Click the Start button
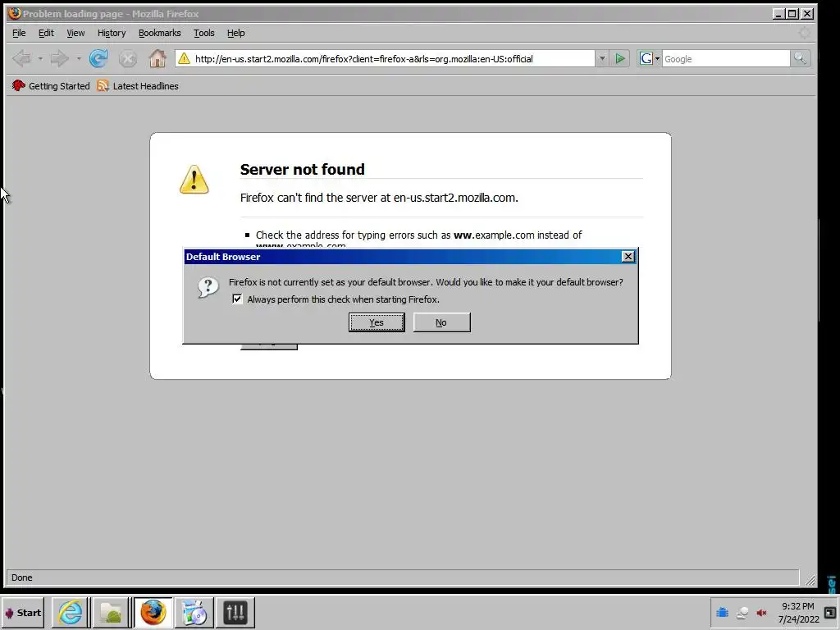This screenshot has width=840, height=630. click(x=23, y=612)
